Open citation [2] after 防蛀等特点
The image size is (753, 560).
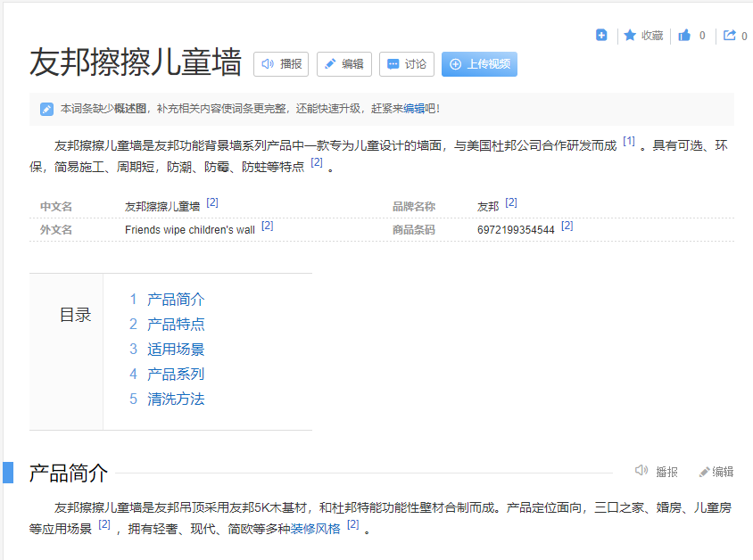(x=317, y=162)
